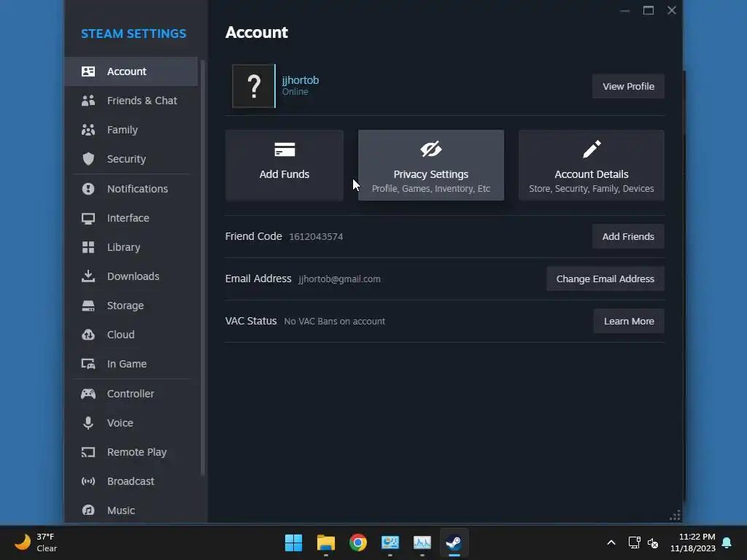Click the In Game overlay icon

point(88,364)
